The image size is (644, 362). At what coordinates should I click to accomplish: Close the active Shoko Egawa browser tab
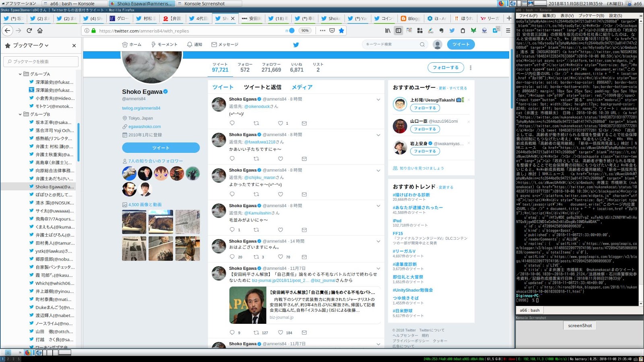pyautogui.click(x=233, y=19)
